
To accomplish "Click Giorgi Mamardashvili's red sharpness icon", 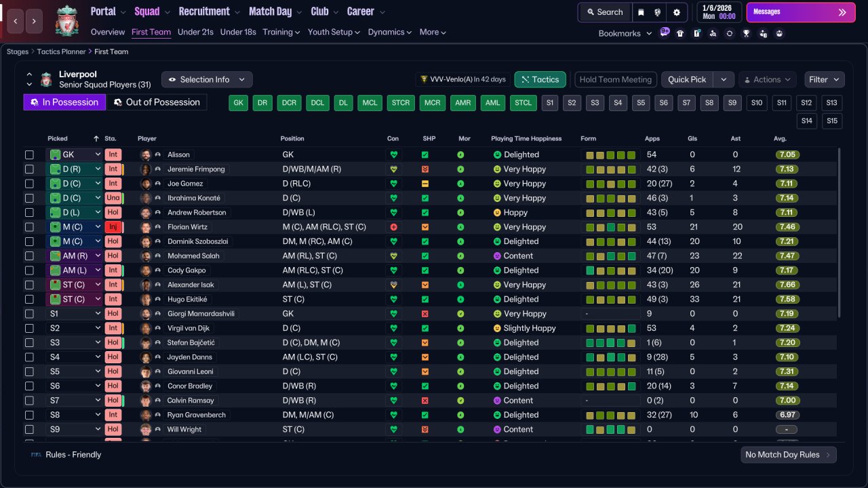I will (x=425, y=314).
